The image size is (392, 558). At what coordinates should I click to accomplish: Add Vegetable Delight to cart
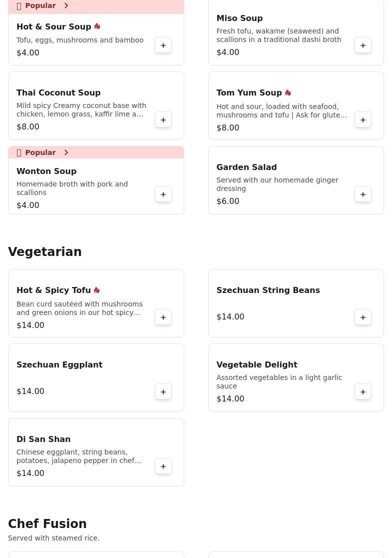click(363, 392)
